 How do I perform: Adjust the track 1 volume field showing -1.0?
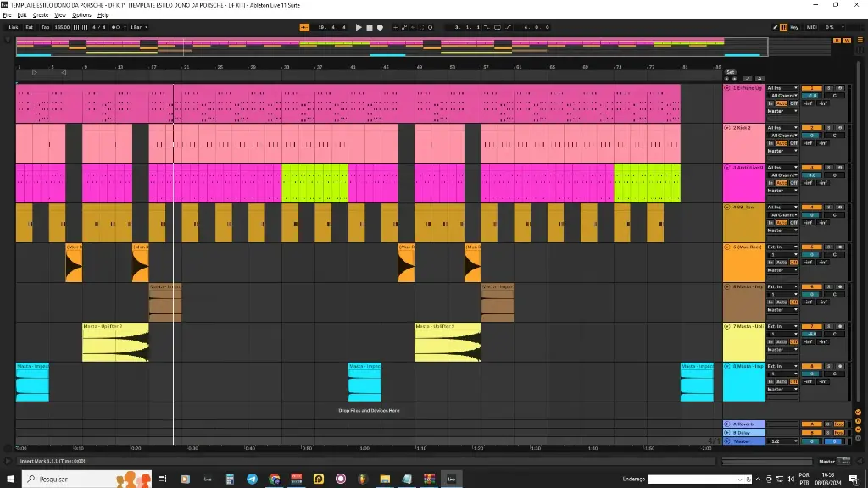[811, 96]
